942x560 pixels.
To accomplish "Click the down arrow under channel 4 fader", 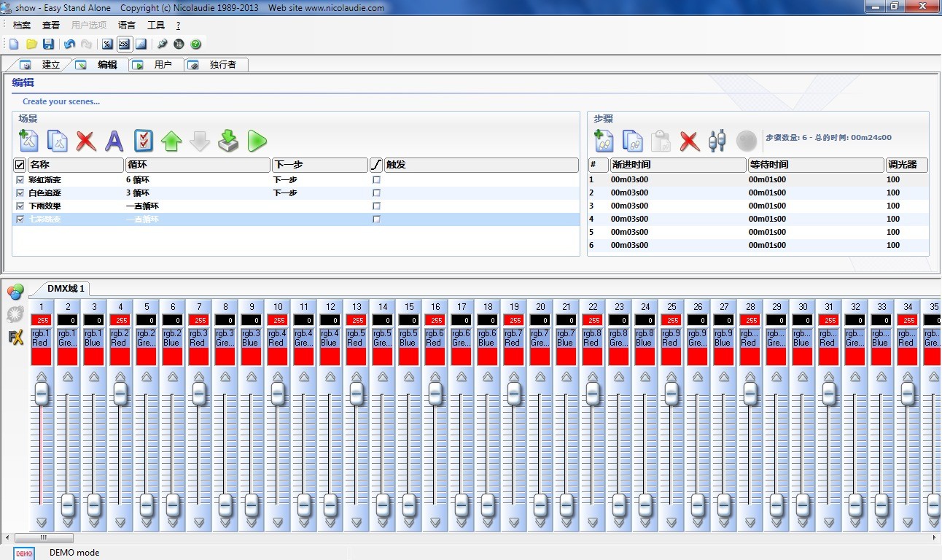I will [x=120, y=522].
